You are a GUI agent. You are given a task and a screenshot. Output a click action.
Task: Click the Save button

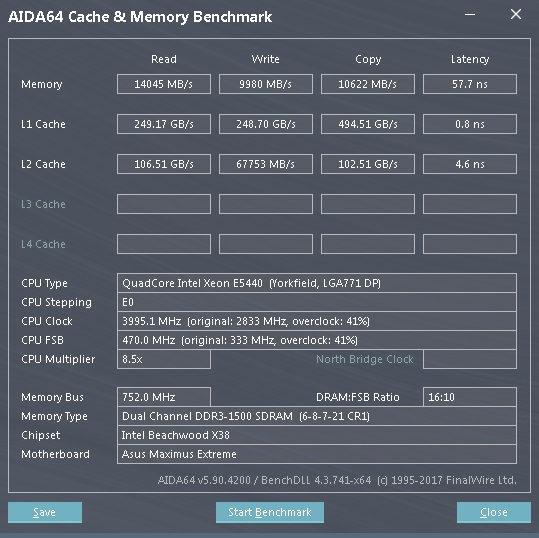(x=45, y=512)
